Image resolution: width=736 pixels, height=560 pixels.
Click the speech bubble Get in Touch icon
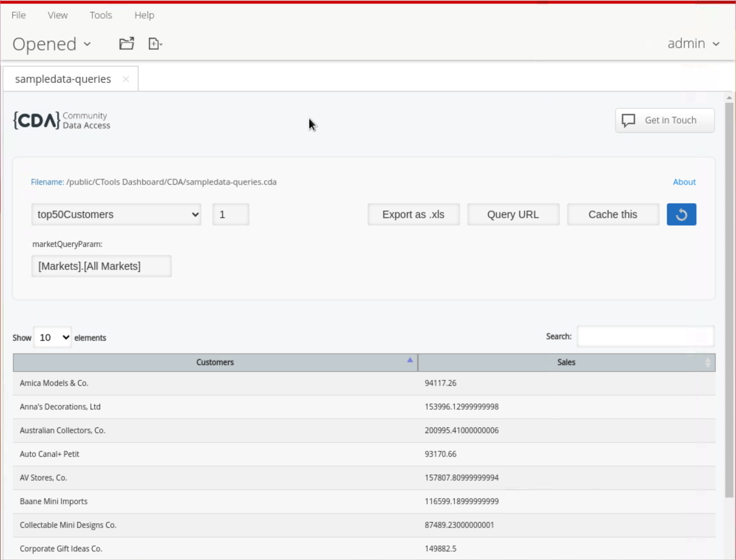point(628,120)
